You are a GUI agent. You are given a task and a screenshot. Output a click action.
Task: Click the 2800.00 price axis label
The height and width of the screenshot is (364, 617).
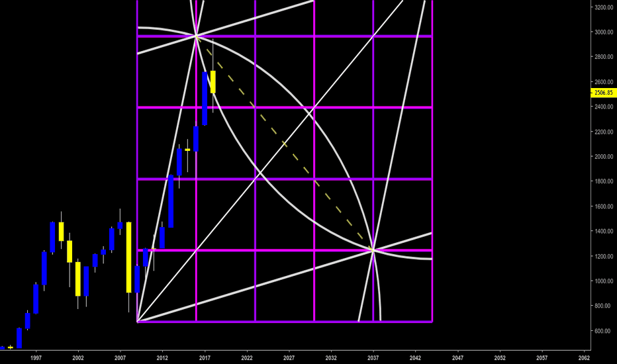(604, 57)
